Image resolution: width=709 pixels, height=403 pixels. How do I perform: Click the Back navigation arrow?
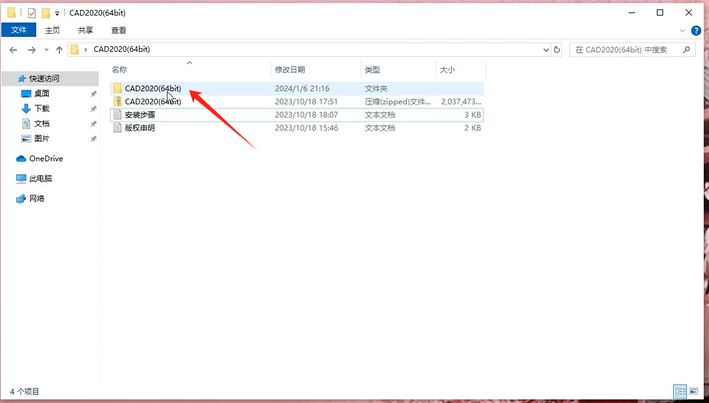click(13, 50)
